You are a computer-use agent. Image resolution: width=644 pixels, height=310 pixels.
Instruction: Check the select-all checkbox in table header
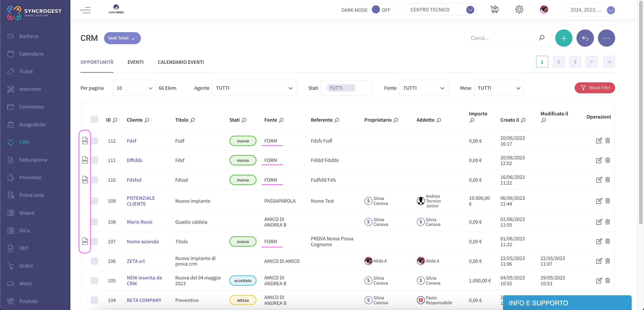click(94, 119)
